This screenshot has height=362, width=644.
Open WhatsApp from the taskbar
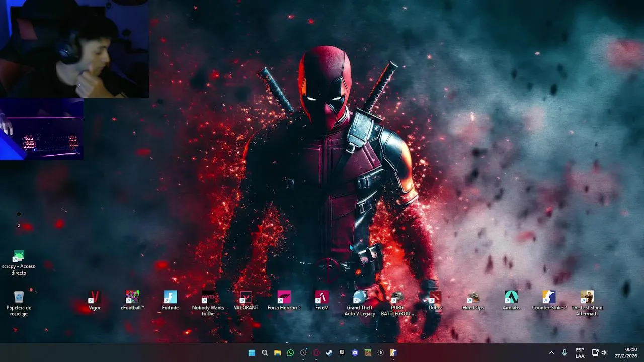[290, 353]
